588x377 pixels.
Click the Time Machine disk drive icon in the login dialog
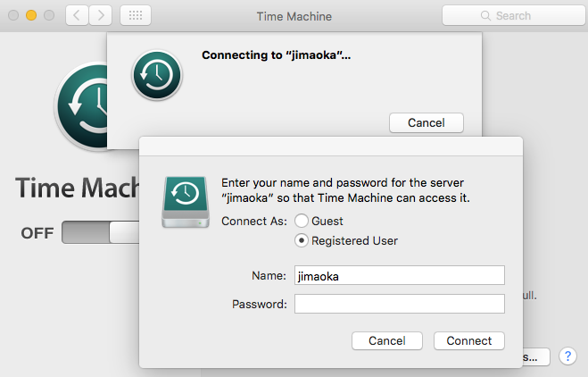186,202
